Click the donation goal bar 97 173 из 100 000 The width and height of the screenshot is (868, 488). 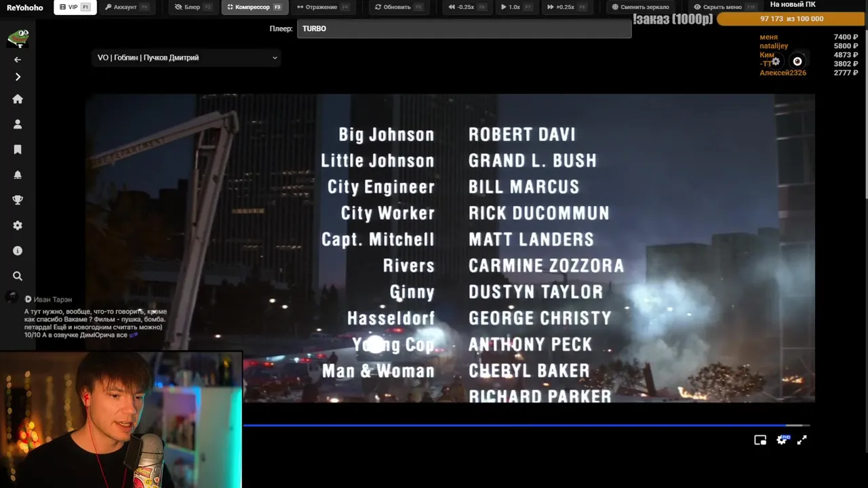(791, 19)
